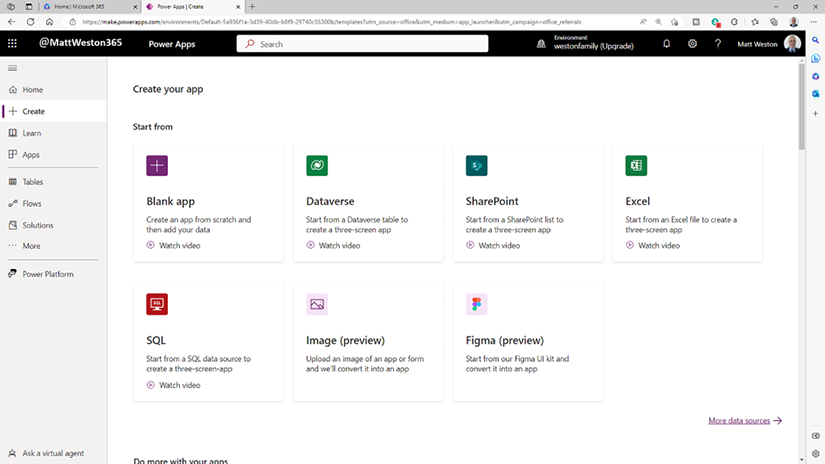Screen dimensions: 825x464
Task: Add item to Edge sidebar plus
Action: point(816,113)
